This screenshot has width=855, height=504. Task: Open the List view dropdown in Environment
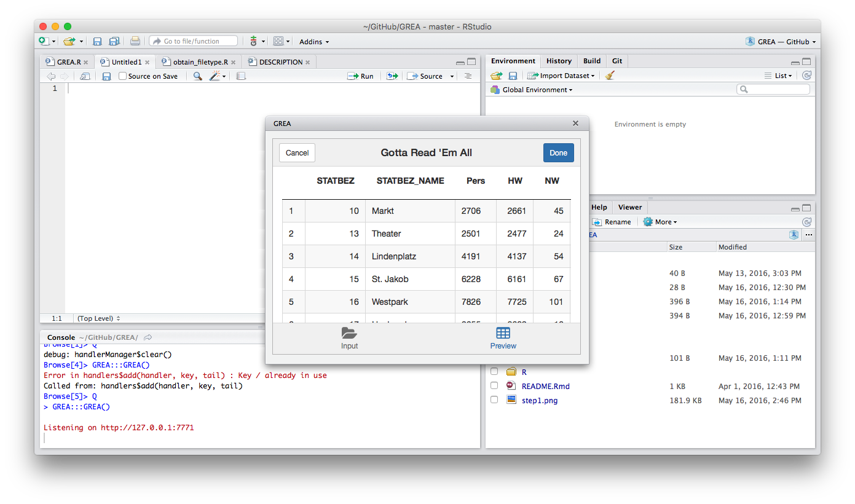point(779,76)
